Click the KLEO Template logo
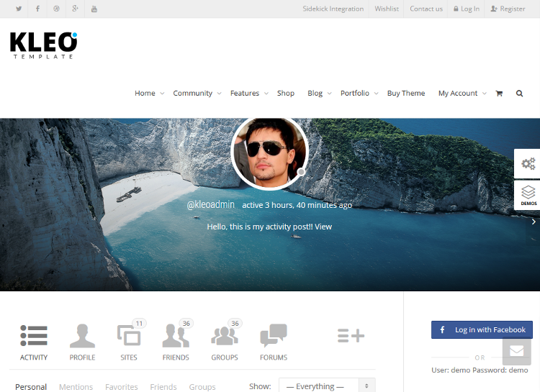 click(x=44, y=45)
